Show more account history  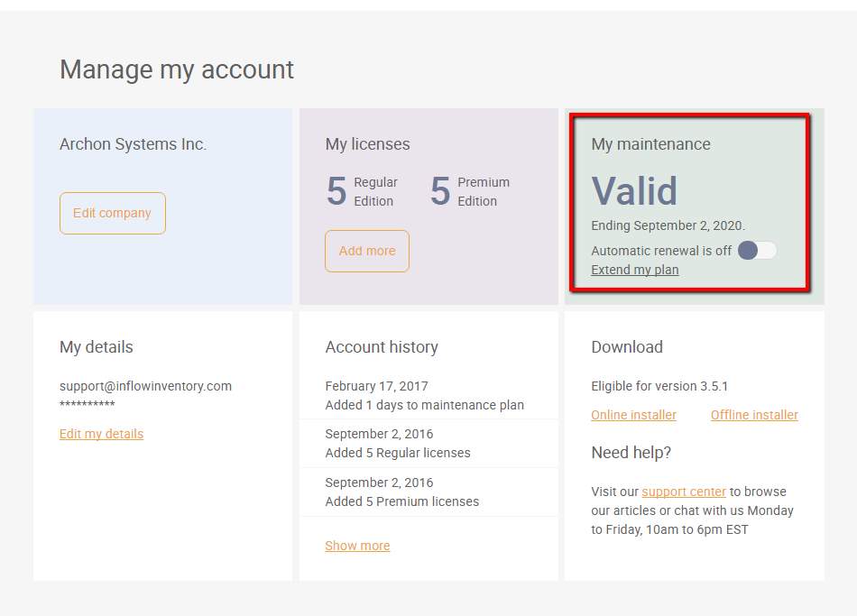click(x=357, y=546)
